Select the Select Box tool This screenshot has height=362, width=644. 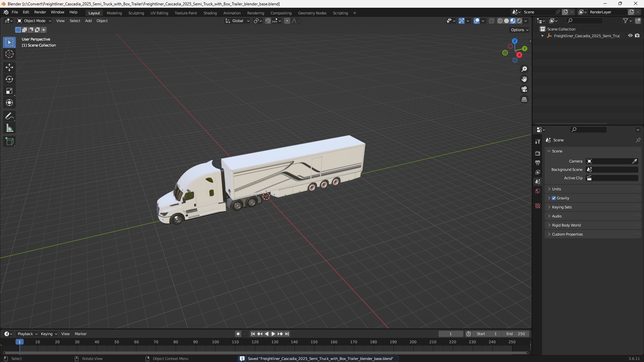coord(9,42)
